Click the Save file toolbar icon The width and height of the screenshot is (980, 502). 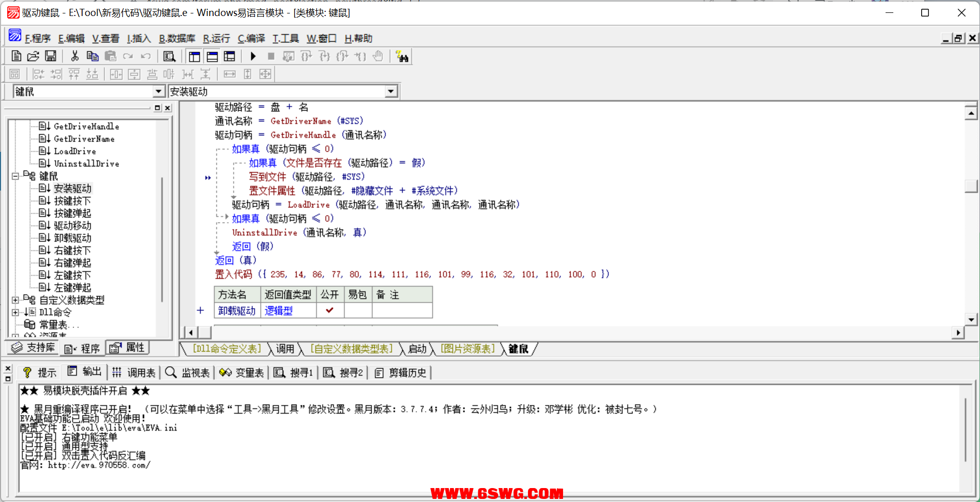[51, 56]
